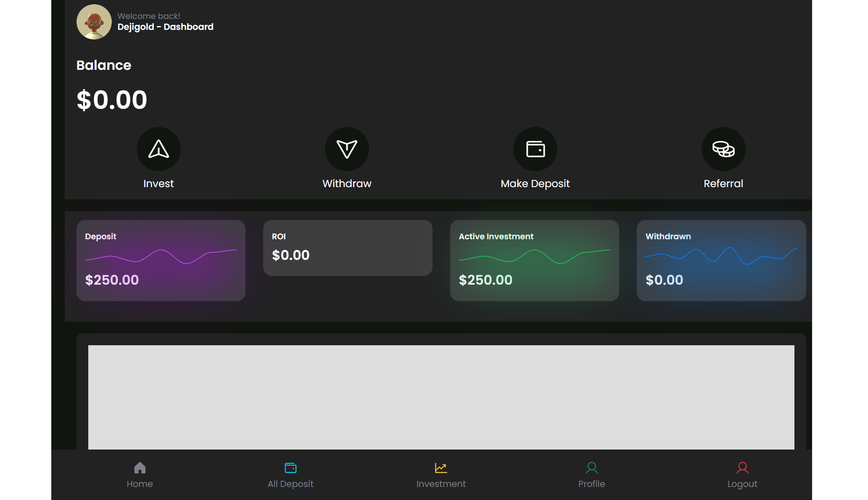Click the gray chart widget area
868x500 pixels.
441,397
